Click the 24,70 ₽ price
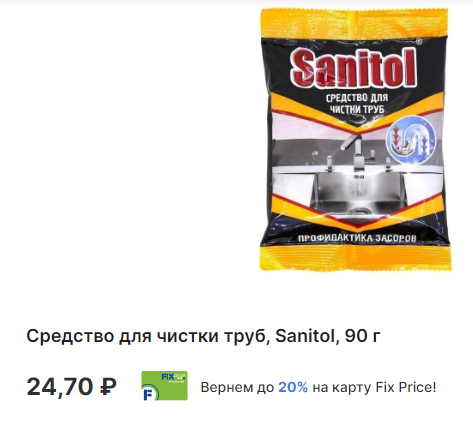473x422 pixels. (x=72, y=387)
